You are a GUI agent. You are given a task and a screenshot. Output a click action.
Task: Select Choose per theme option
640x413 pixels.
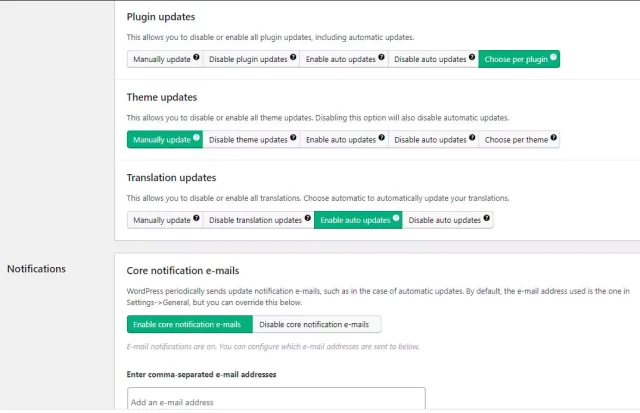click(x=518, y=140)
